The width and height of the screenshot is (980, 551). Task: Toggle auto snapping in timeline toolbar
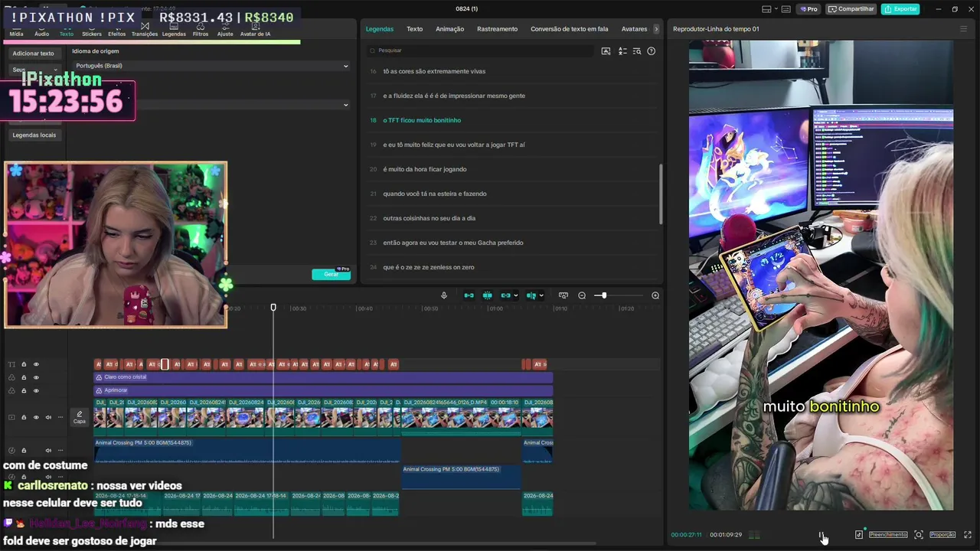pos(487,295)
